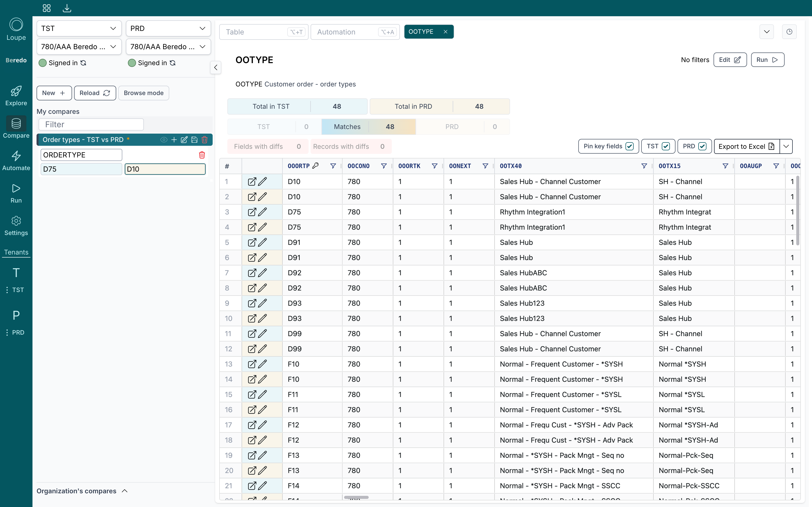This screenshot has width=812, height=507.
Task: Select the Matches summary tab
Action: (368, 127)
